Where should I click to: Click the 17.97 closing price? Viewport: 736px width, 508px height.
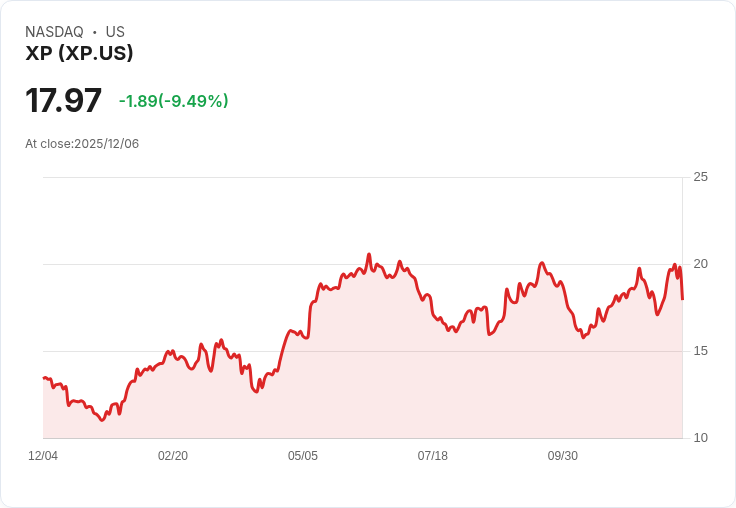[x=63, y=101]
